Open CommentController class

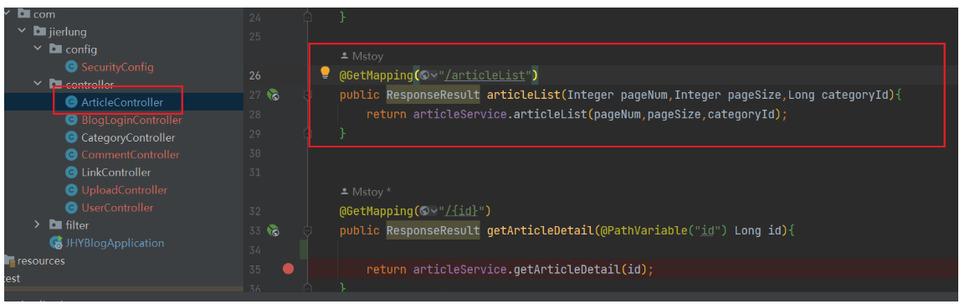click(x=130, y=154)
